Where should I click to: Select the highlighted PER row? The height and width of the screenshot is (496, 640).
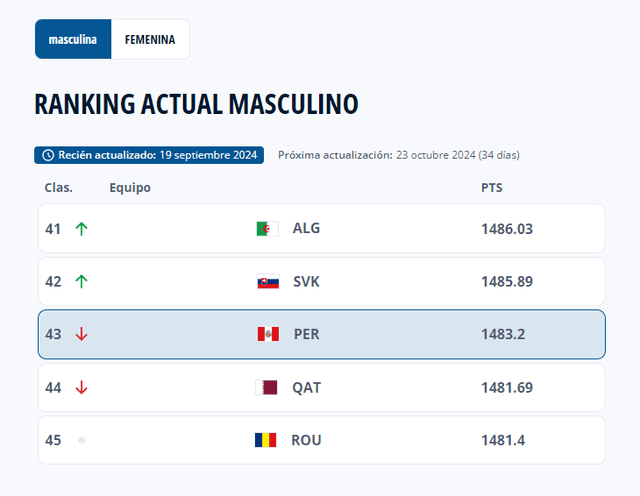(321, 334)
